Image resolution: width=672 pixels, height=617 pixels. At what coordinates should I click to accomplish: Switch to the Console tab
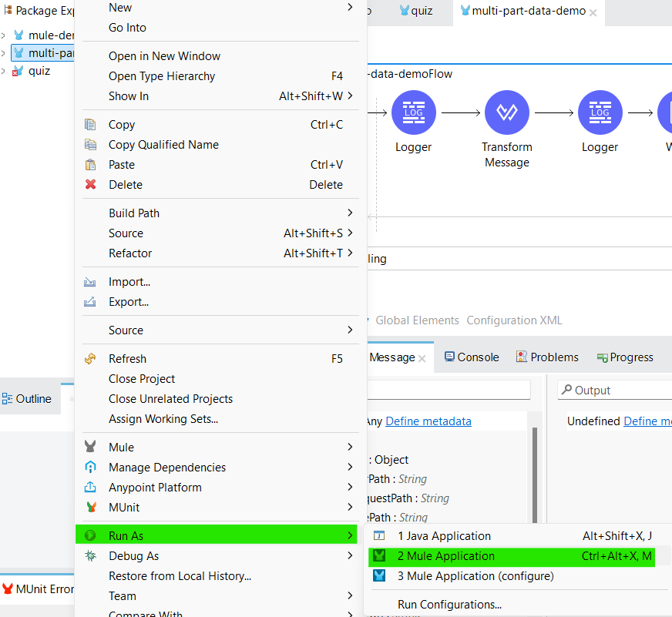coord(472,357)
